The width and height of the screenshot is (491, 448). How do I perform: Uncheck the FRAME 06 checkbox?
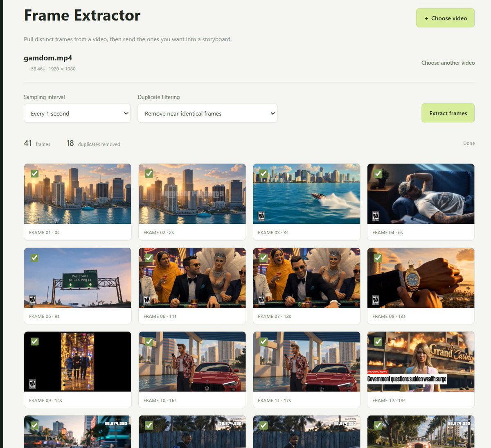pos(149,258)
